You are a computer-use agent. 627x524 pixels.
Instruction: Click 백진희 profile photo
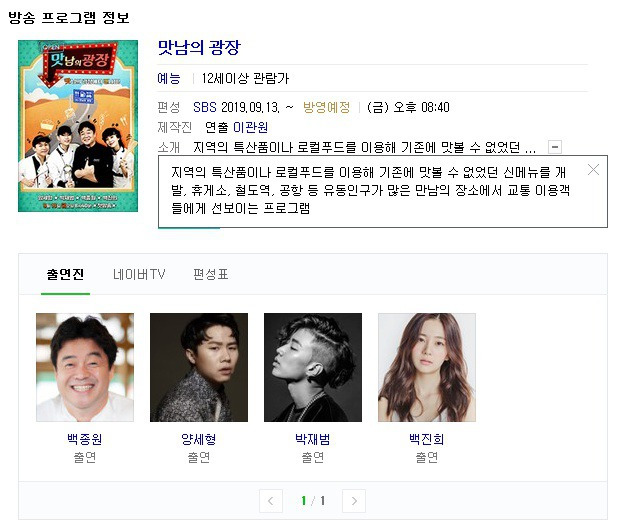pos(427,367)
